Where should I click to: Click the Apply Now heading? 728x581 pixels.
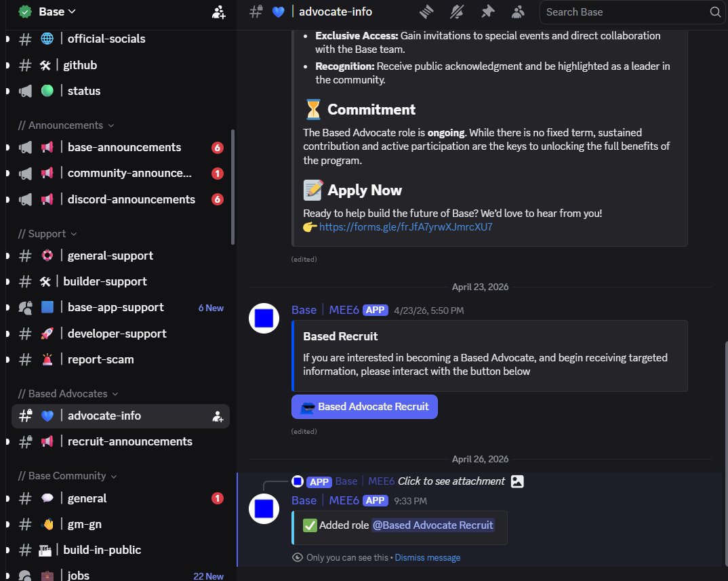(x=365, y=191)
